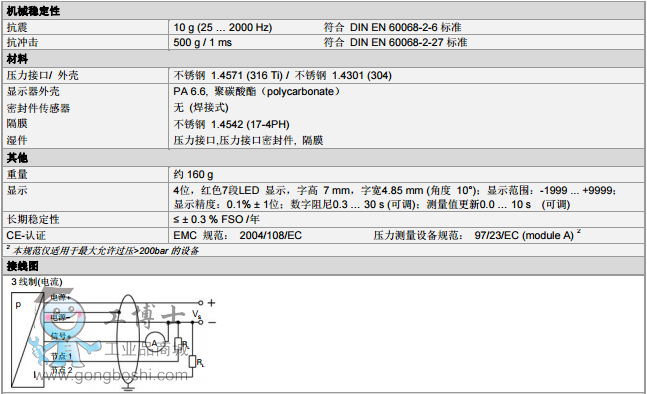Click the footnote about 200bar devices
This screenshot has width=647, height=394.
[x=103, y=250]
